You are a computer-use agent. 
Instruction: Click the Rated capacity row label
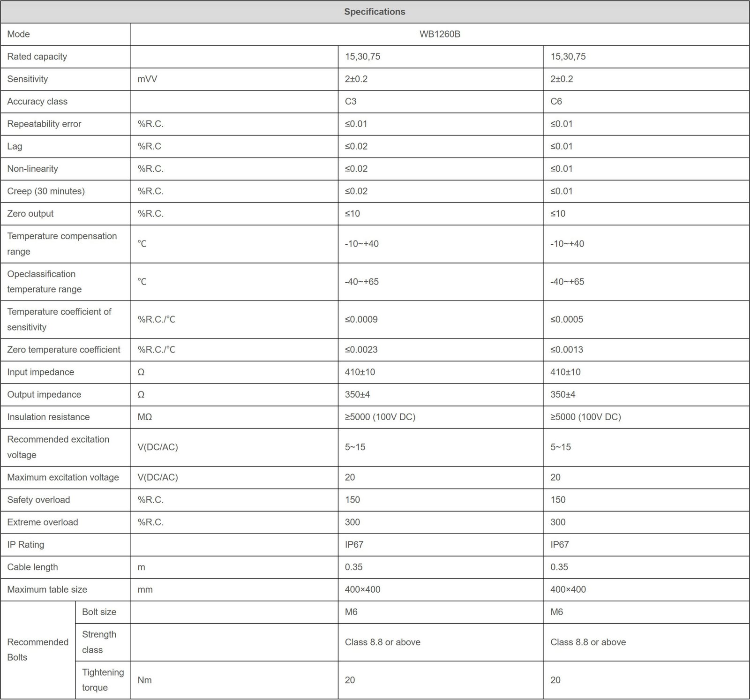(37, 57)
